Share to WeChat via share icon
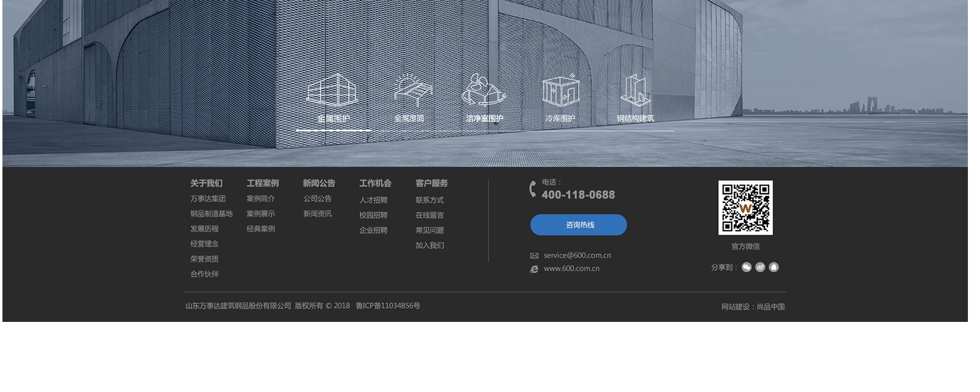Screen dimensions: 980x392 [746, 267]
